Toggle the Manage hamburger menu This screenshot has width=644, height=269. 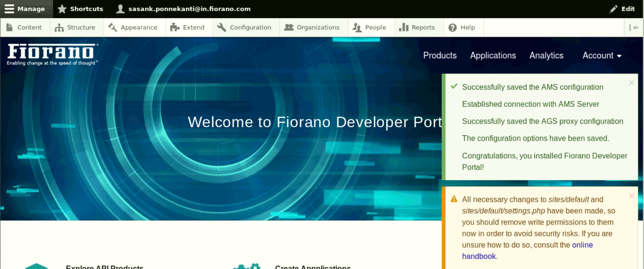[25, 9]
